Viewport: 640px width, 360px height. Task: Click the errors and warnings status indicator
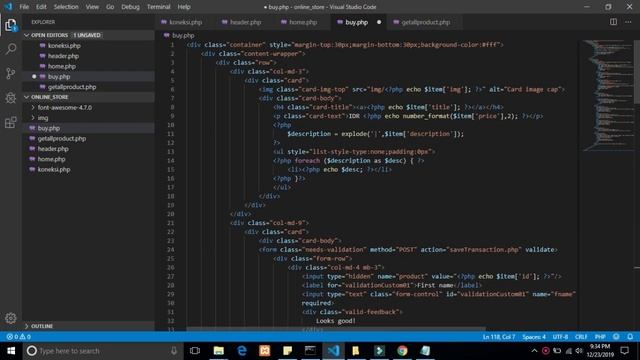point(18,337)
